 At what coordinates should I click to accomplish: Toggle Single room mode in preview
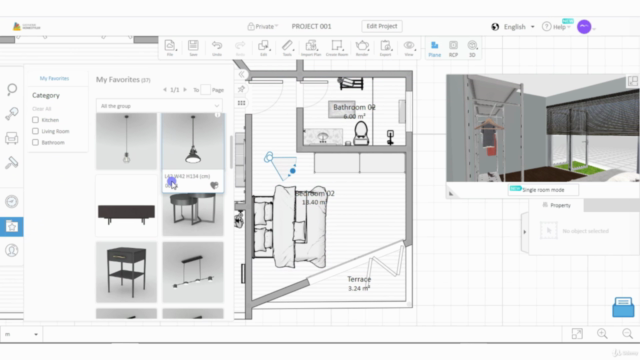point(543,190)
